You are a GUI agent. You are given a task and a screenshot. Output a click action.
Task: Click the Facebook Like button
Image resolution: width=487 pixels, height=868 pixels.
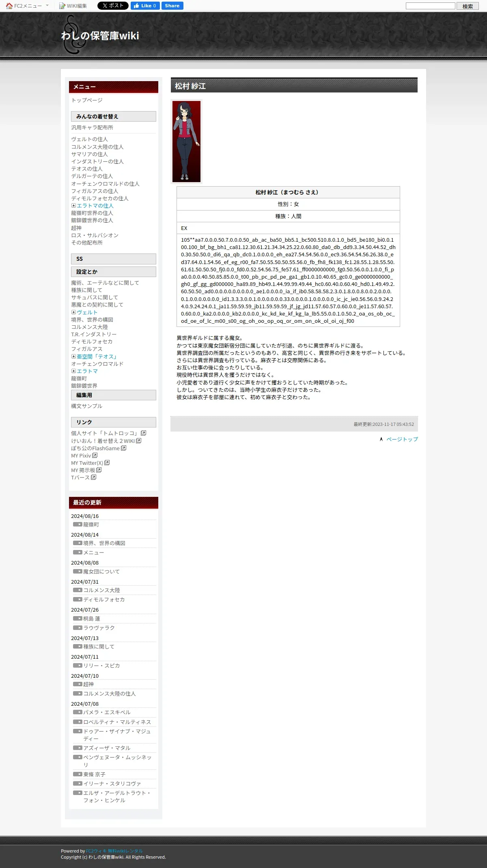tap(145, 6)
